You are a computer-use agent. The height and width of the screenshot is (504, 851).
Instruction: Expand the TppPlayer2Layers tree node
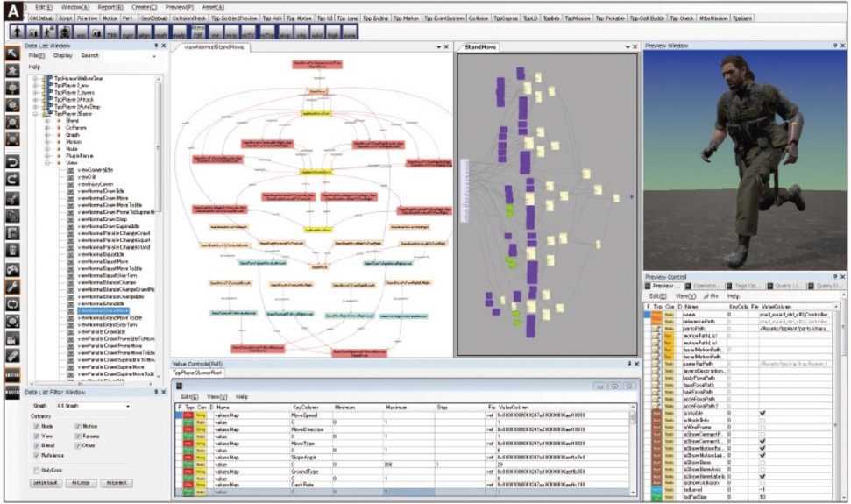(36, 93)
